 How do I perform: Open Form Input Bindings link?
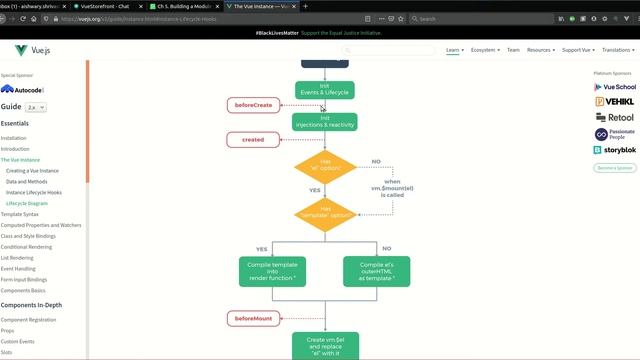24,280
